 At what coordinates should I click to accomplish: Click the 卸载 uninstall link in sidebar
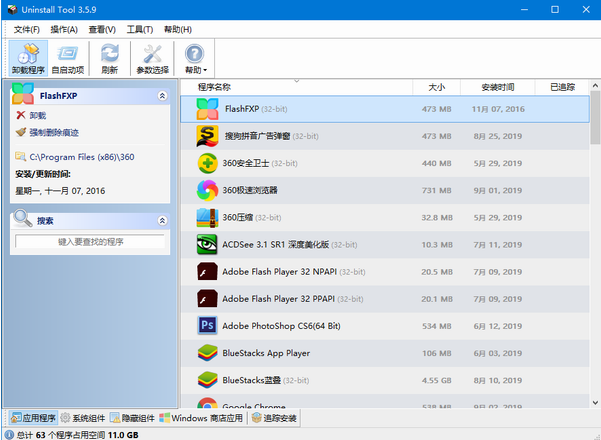pyautogui.click(x=38, y=116)
